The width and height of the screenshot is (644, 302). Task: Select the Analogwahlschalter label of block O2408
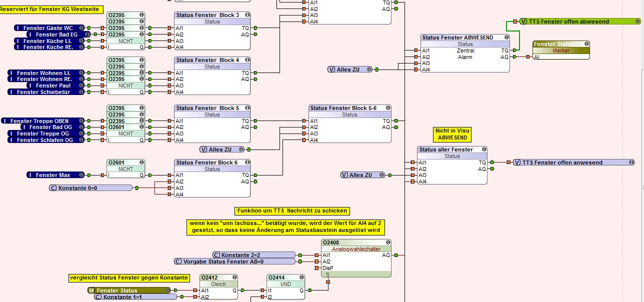[356, 249]
